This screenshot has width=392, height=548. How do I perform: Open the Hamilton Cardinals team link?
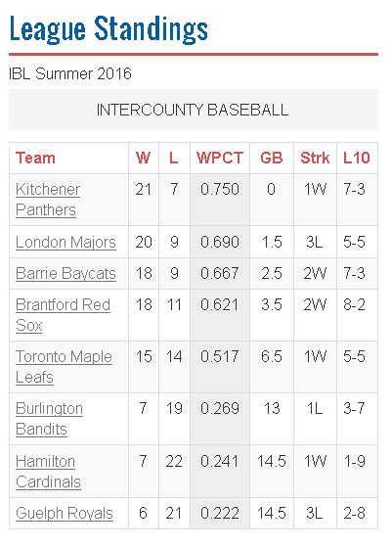click(x=48, y=472)
